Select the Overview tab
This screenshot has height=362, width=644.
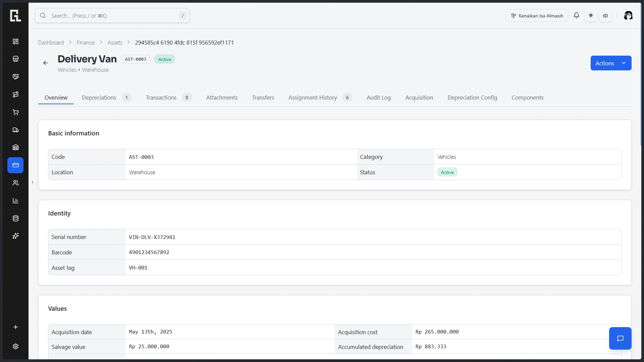(56, 98)
